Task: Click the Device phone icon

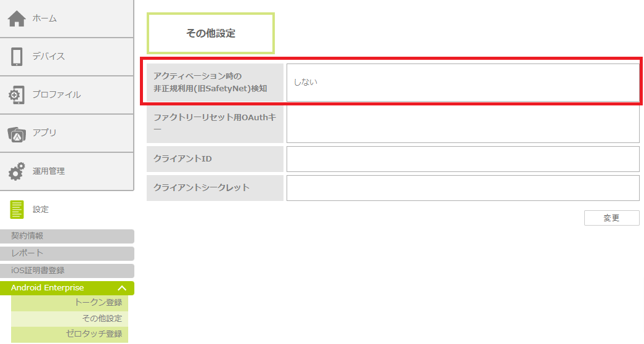Action: pos(17,57)
